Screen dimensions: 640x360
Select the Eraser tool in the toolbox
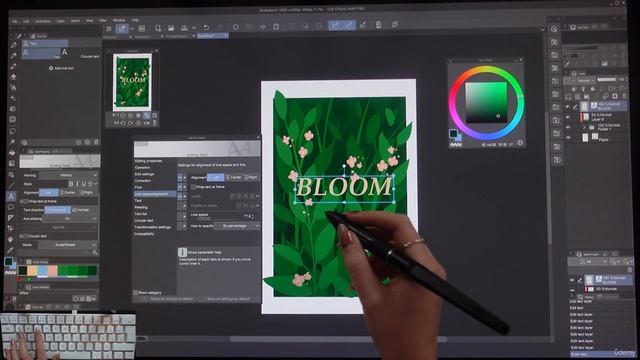click(13, 77)
